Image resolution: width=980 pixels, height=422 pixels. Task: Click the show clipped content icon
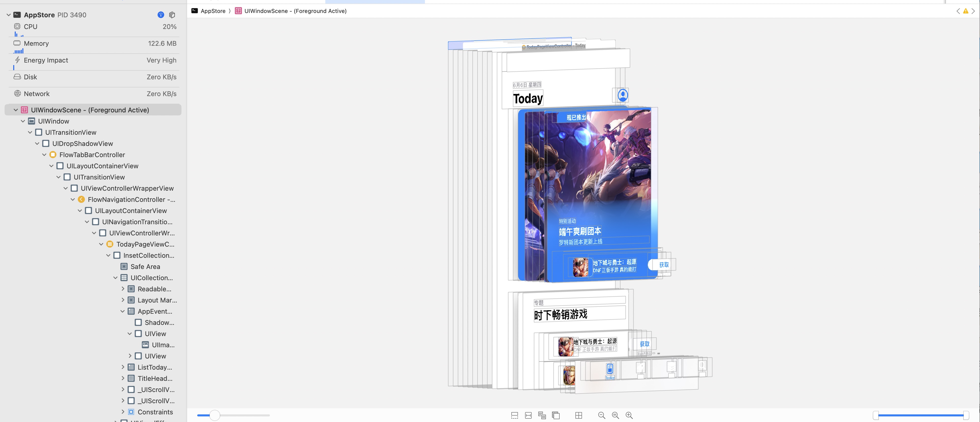pos(514,415)
